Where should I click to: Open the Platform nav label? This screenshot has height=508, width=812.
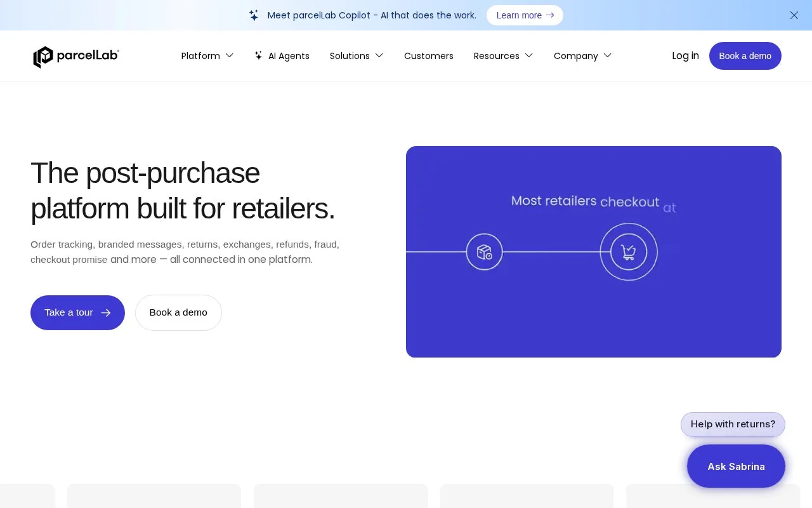pos(200,56)
